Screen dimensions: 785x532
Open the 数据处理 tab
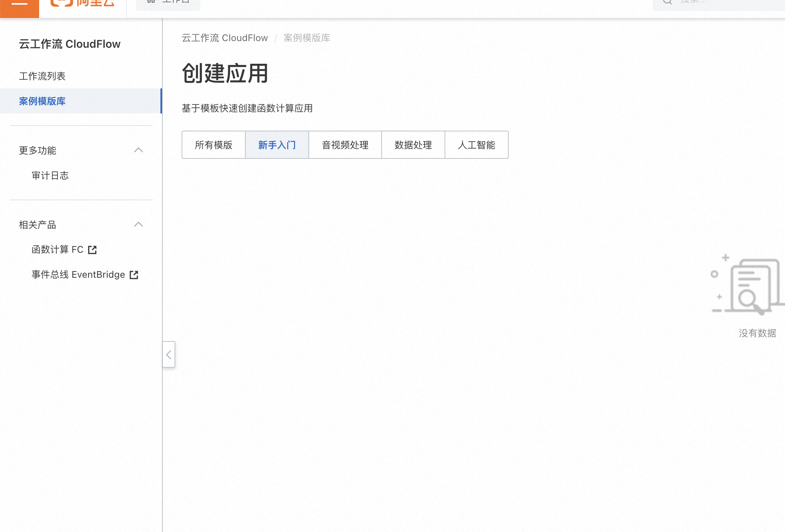[413, 145]
